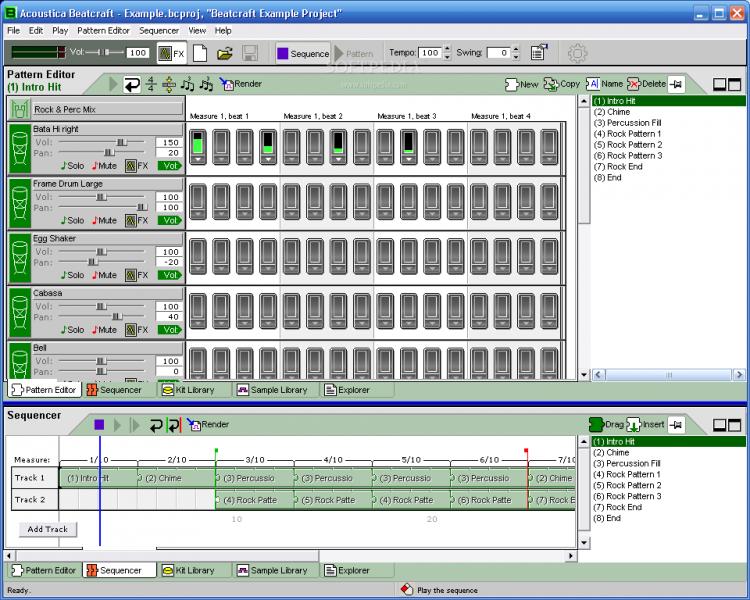Open settings gear icon in main toolbar
The image size is (750, 600).
pos(577,53)
